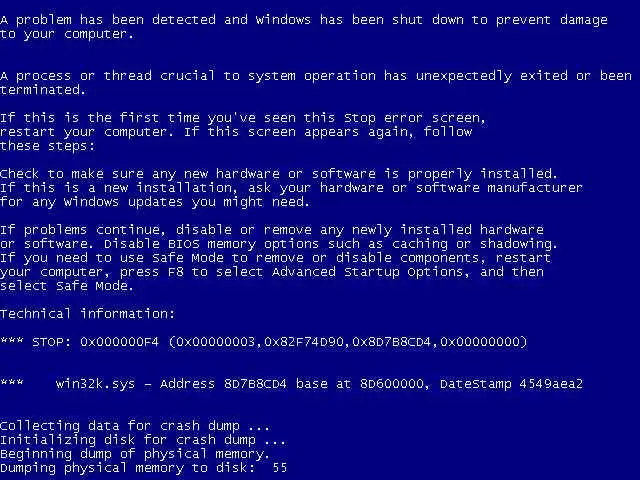The height and width of the screenshot is (480, 640).
Task: Click the STOP code 0x000000F4
Action: [x=119, y=342]
